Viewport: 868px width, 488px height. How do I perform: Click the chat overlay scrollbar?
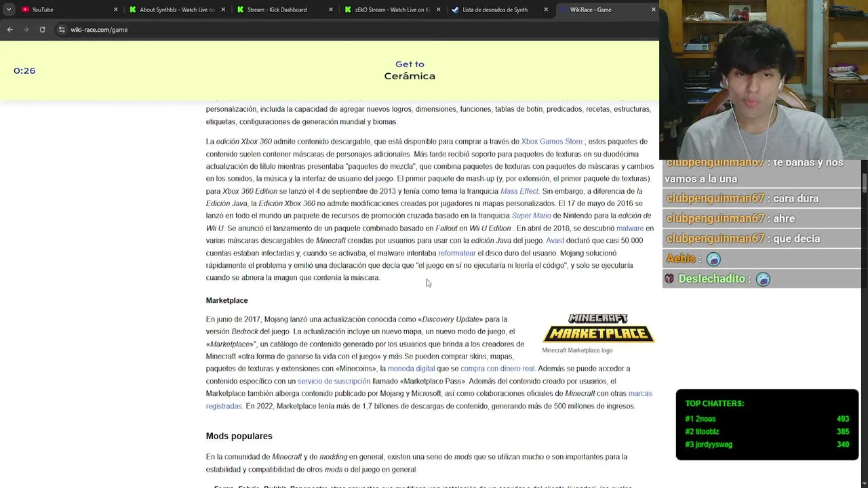[865, 183]
